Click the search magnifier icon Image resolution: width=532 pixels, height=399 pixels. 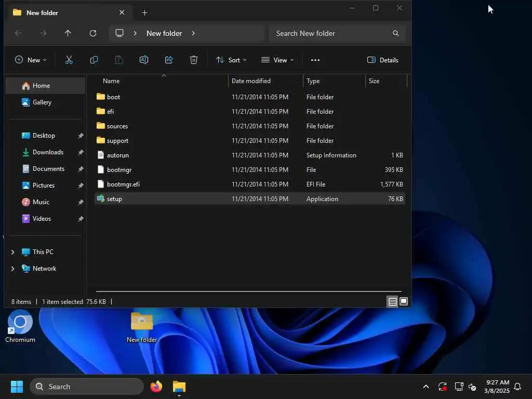click(x=395, y=33)
